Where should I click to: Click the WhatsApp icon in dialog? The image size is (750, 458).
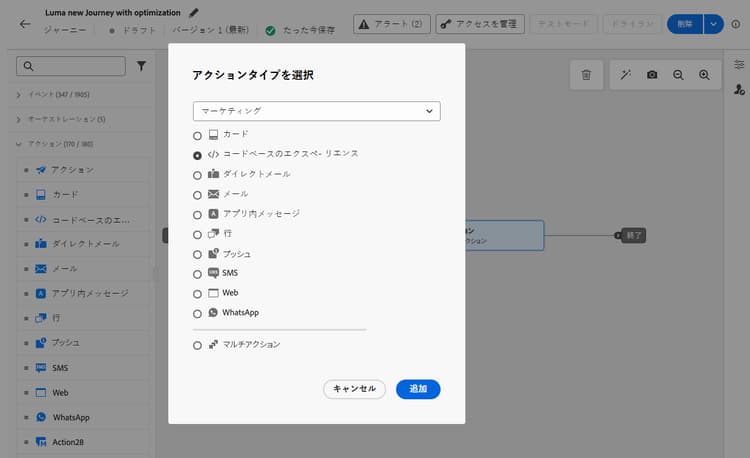click(213, 313)
